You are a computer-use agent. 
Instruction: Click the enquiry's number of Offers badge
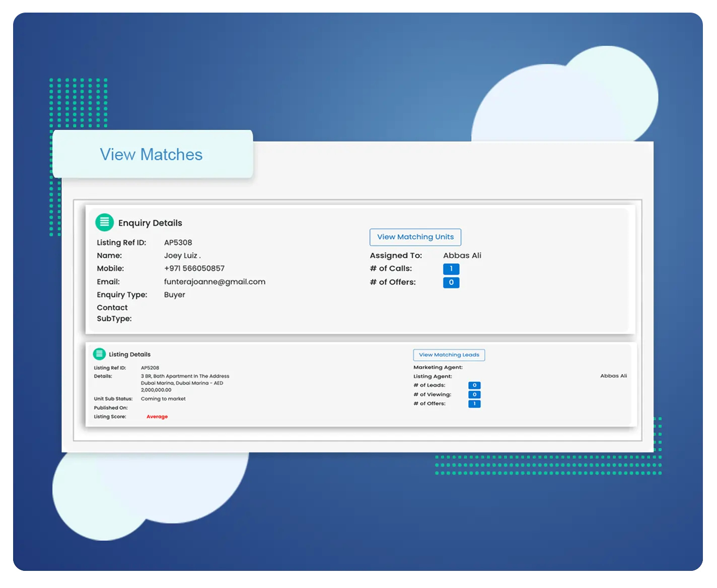point(451,282)
